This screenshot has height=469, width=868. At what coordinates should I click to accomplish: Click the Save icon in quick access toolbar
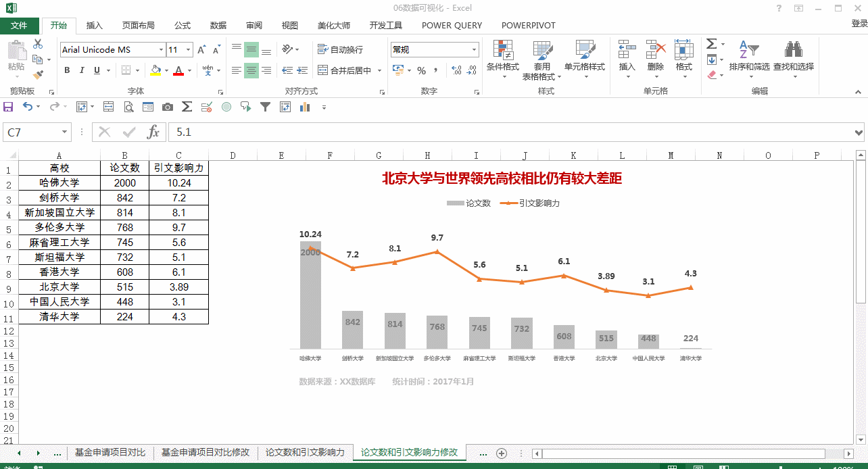8,107
